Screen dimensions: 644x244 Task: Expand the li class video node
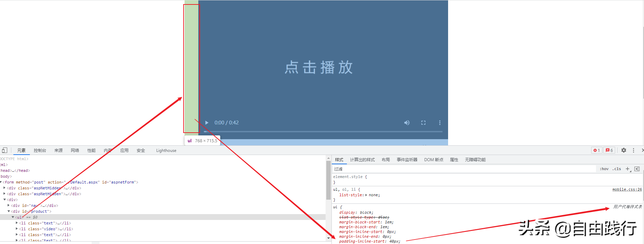coord(17,229)
